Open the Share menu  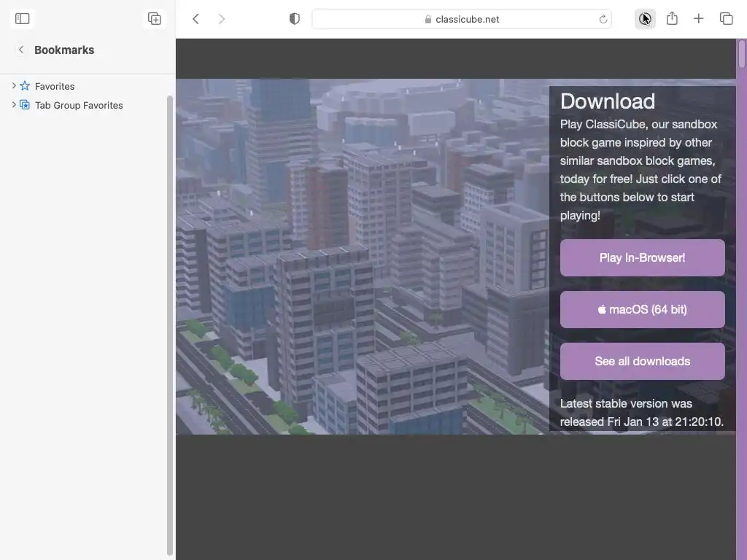(x=672, y=18)
